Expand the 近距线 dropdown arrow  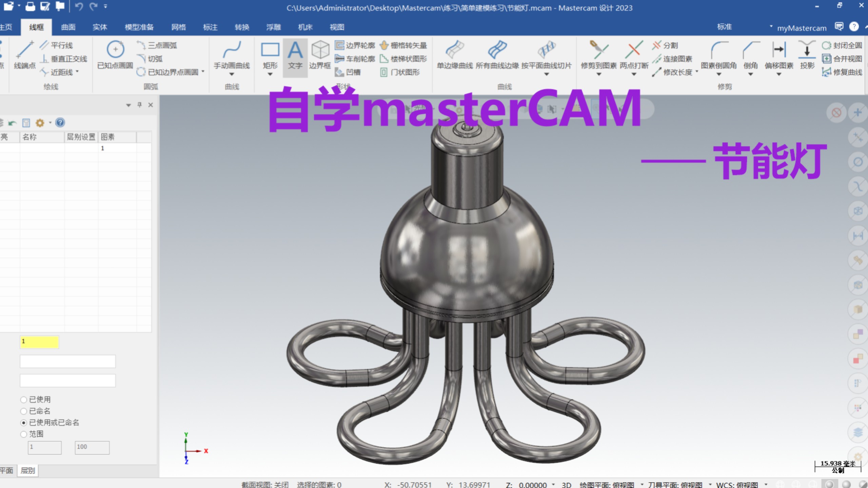tap(77, 72)
